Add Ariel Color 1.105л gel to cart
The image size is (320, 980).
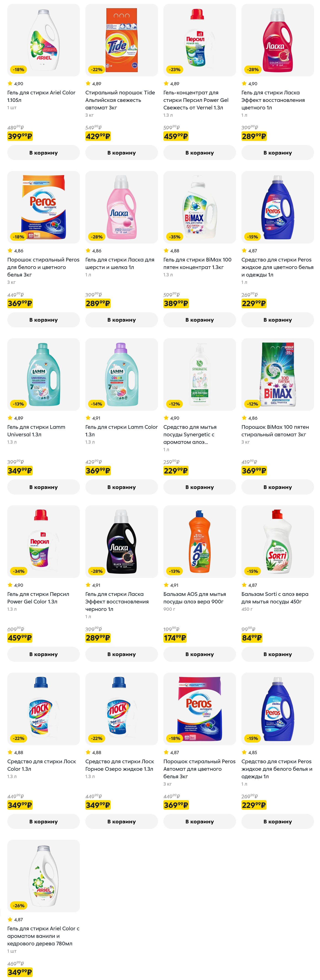pyautogui.click(x=43, y=153)
